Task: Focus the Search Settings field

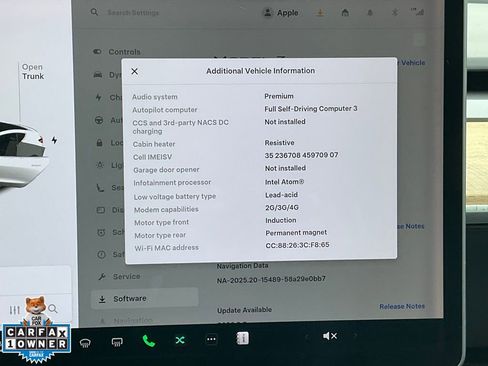Action: [133, 13]
